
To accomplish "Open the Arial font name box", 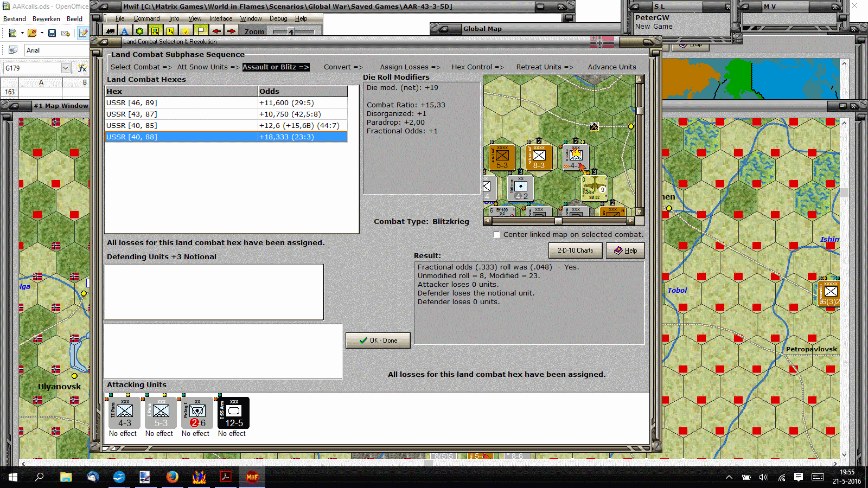I will point(56,50).
